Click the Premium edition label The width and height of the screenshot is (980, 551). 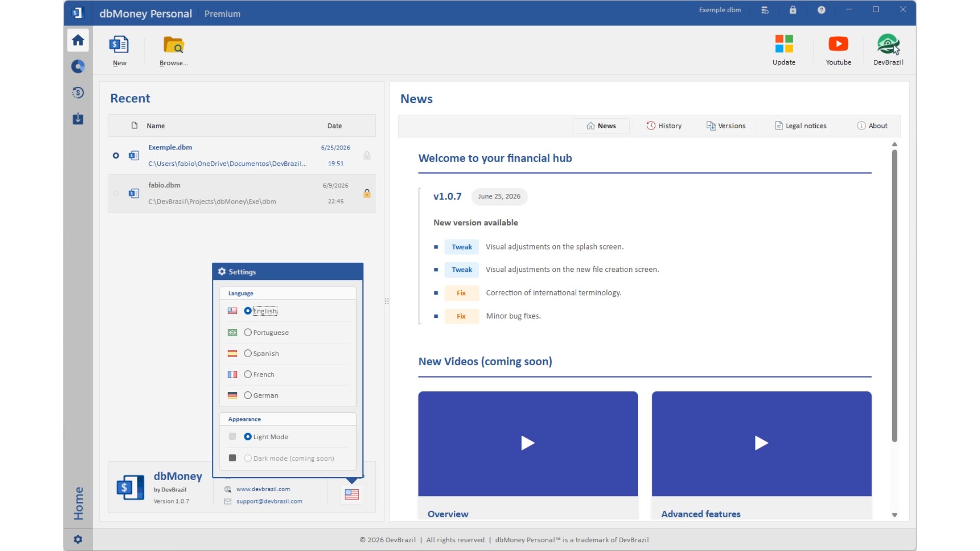click(x=222, y=14)
